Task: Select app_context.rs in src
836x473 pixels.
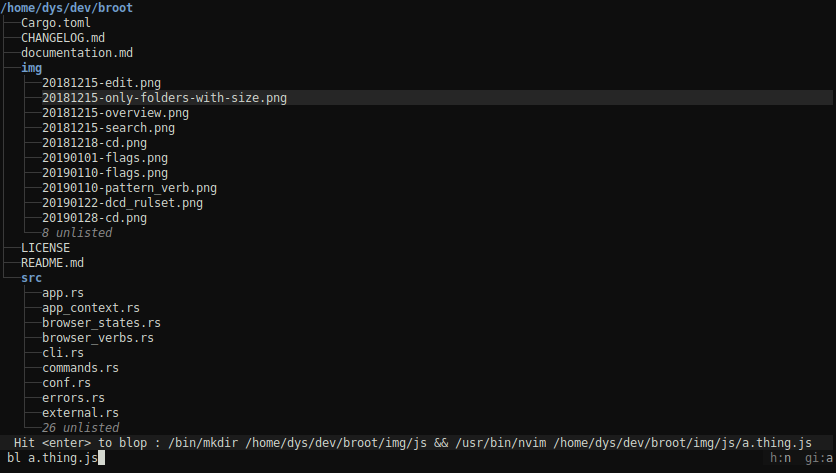Action: pos(91,308)
